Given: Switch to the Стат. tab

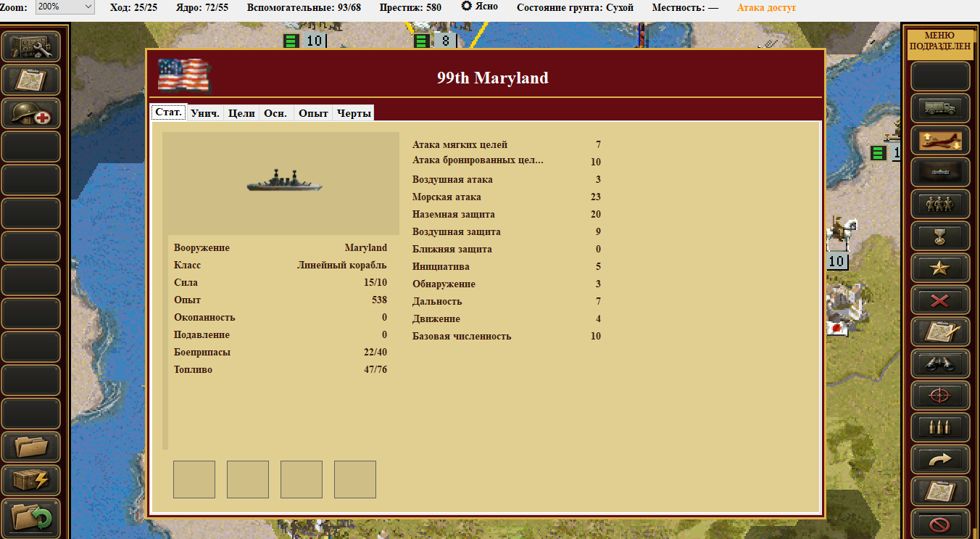Looking at the screenshot, I should tap(168, 112).
